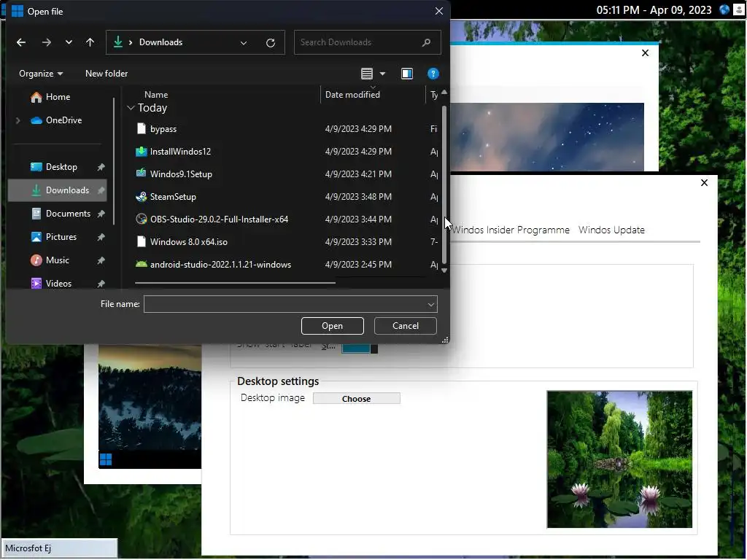Switch to Windos Insider Programme tab

point(510,230)
